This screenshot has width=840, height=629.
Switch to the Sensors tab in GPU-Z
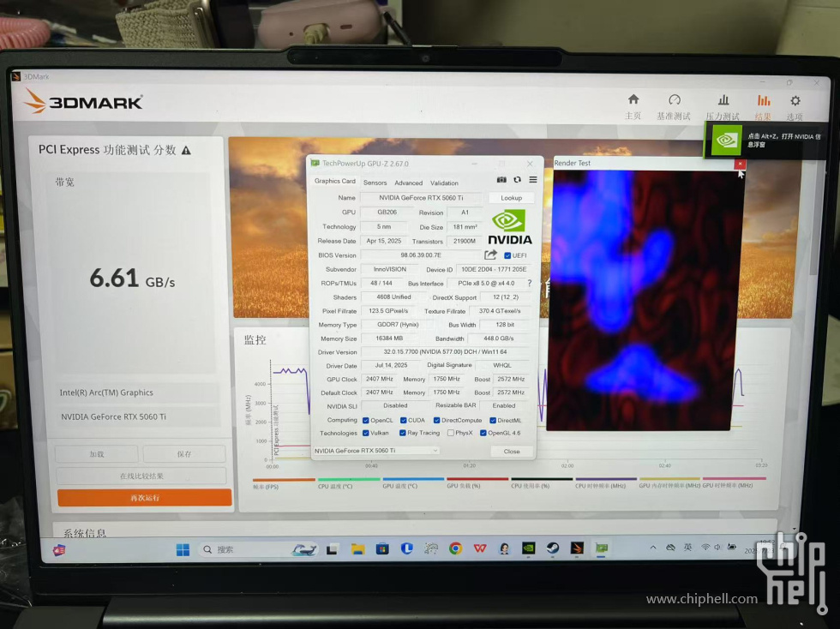tap(375, 183)
